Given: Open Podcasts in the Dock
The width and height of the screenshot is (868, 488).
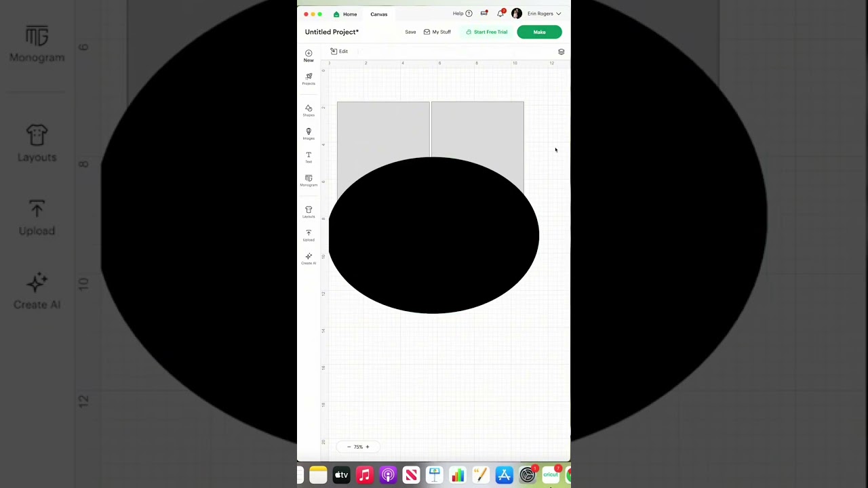Looking at the screenshot, I should (x=388, y=475).
